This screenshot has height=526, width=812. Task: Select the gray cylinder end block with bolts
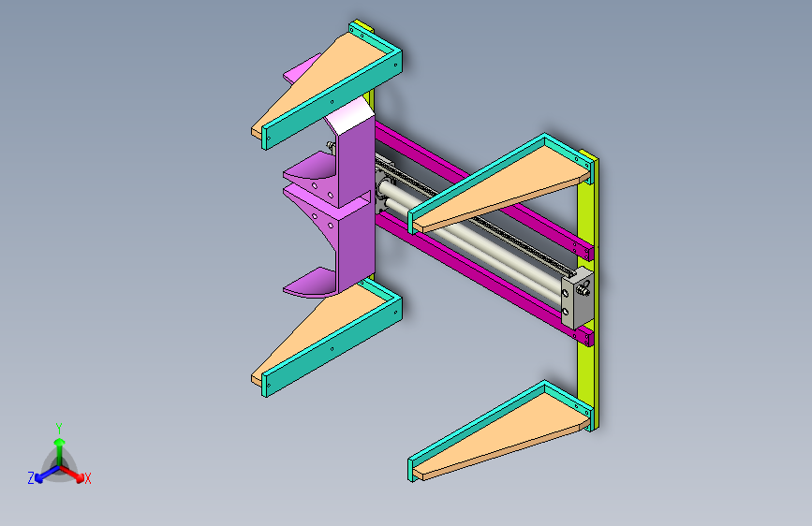pos(577,299)
